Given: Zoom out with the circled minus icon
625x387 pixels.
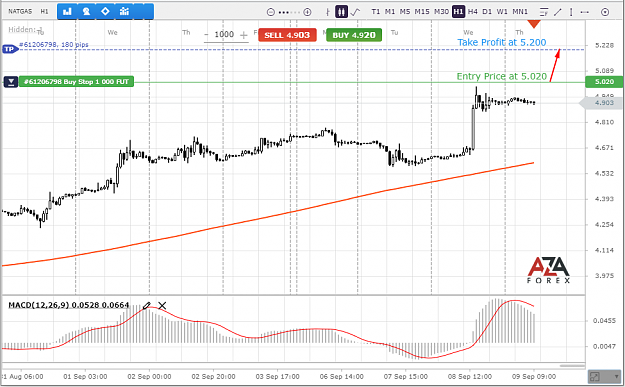Looking at the screenshot, I should point(271,12).
